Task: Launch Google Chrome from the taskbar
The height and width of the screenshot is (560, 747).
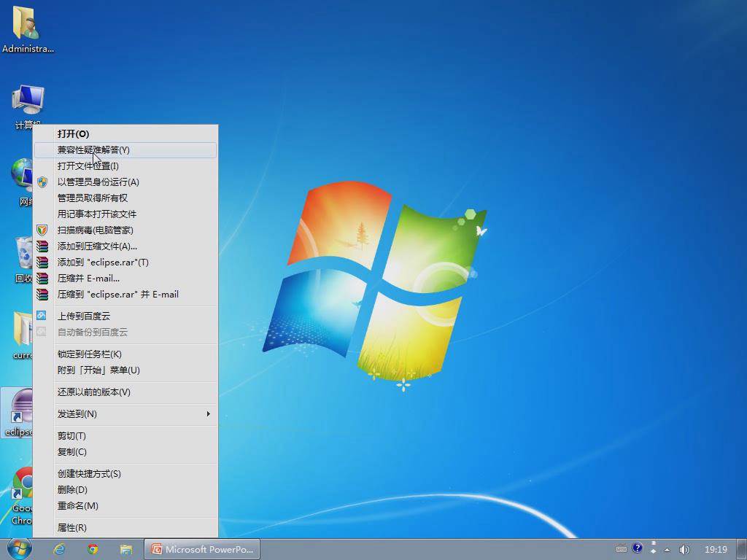Action: pyautogui.click(x=93, y=549)
